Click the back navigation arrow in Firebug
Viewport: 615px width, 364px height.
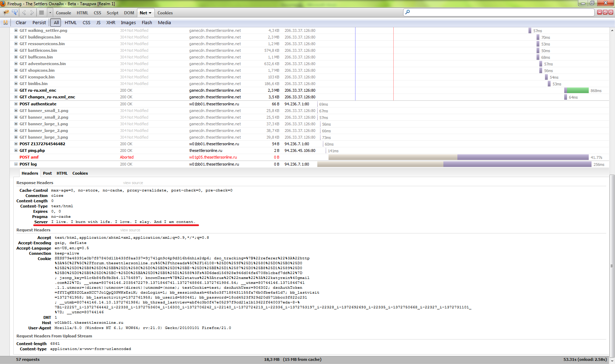pos(24,13)
